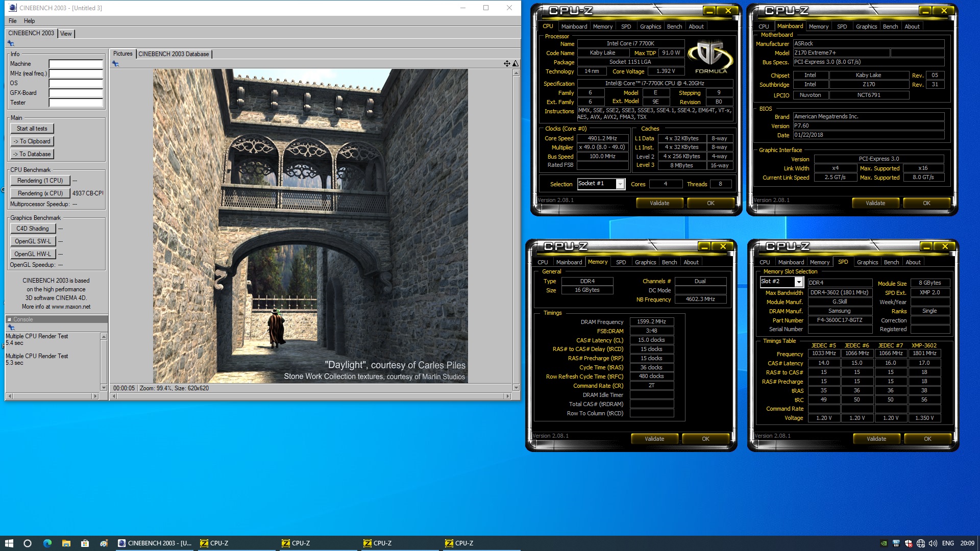This screenshot has height=551, width=980.
Task: Click the F4-3600C17-8GTZ part number value
Action: (x=840, y=320)
